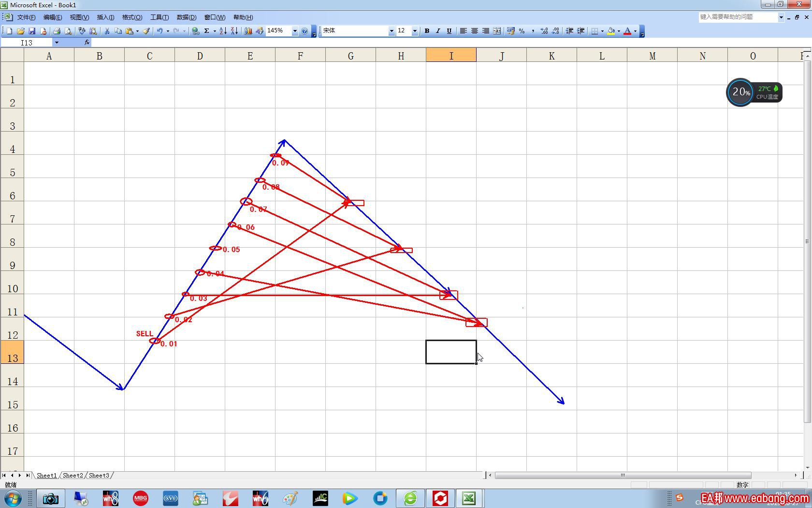
Task: Open the Drawing toolbar icon
Action: (x=260, y=31)
